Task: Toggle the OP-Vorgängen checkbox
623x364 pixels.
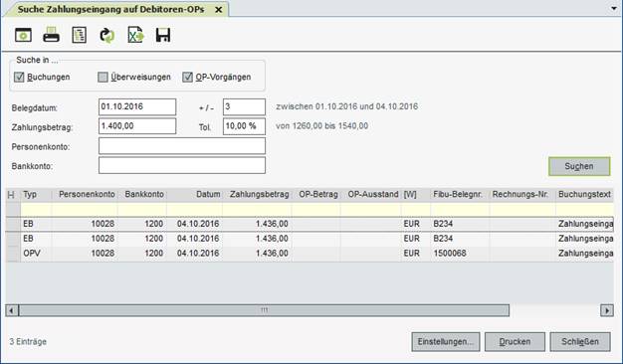Action: 187,77
